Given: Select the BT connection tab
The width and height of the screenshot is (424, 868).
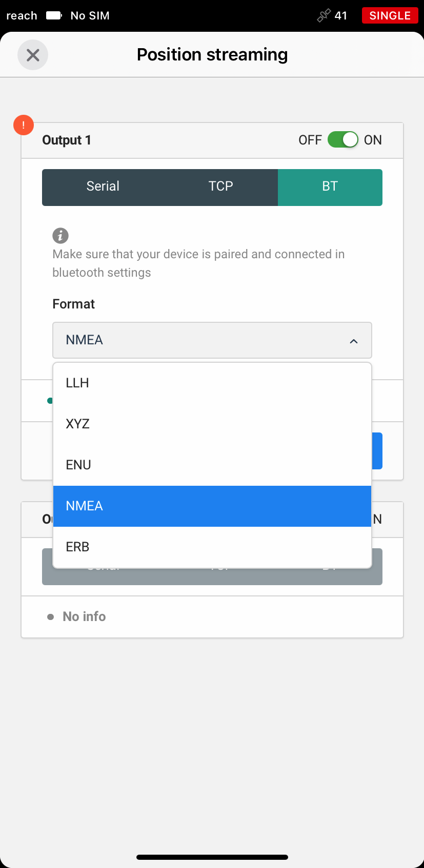Looking at the screenshot, I should [330, 188].
